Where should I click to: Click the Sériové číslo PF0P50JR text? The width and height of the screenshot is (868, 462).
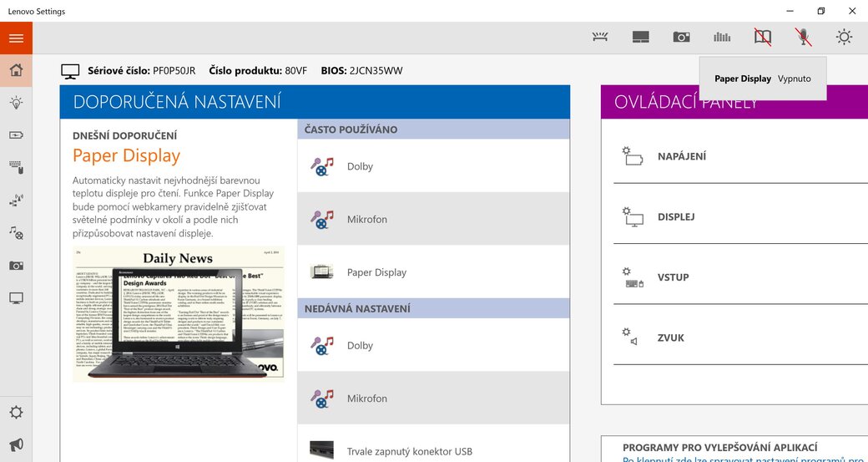142,71
